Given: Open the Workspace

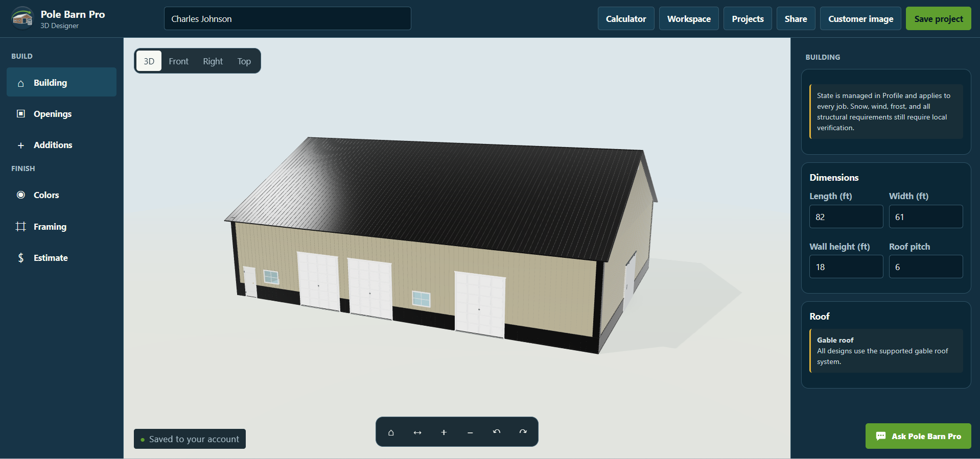Looking at the screenshot, I should (689, 19).
